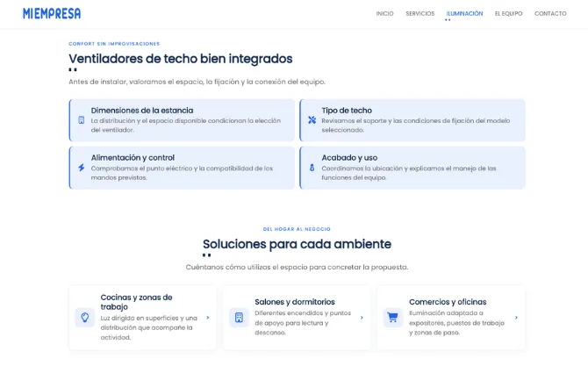
Task: Click the text starting Antes de instalar
Action: point(197,82)
